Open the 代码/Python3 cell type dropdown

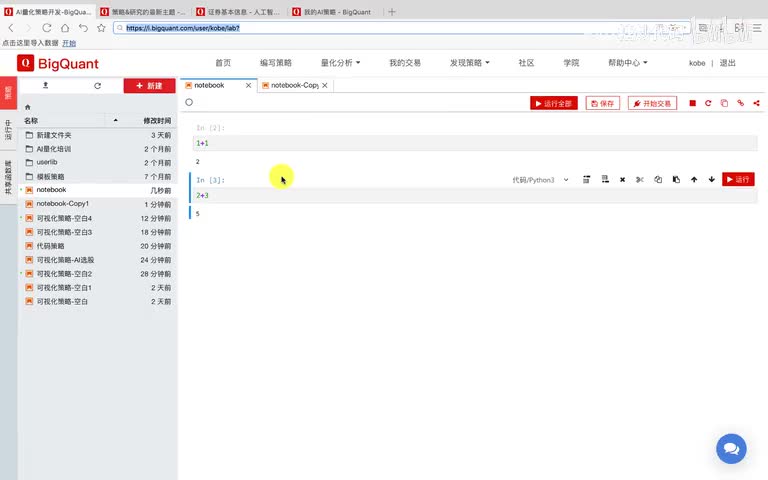(540, 180)
